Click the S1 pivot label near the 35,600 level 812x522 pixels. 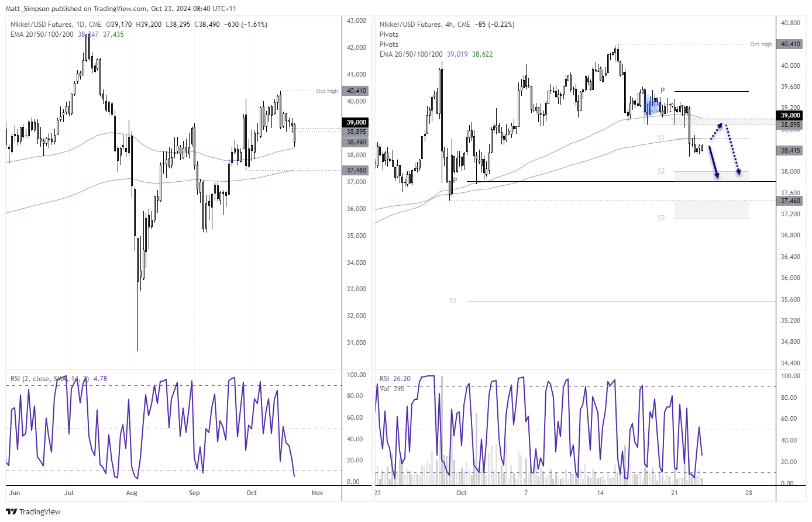click(453, 301)
